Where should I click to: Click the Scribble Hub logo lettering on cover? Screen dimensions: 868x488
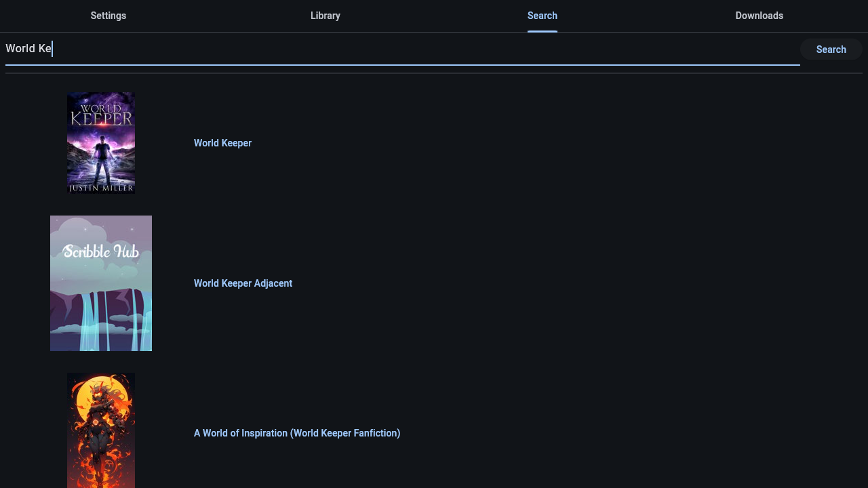click(101, 251)
